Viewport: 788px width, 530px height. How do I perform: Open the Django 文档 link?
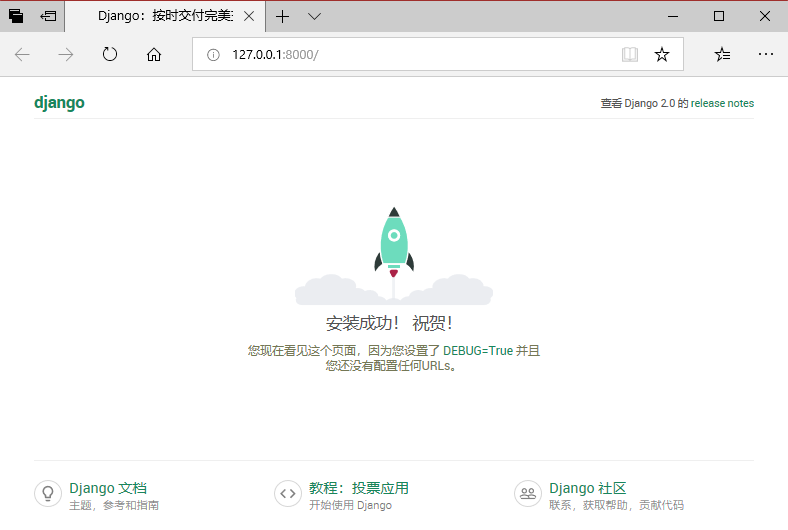coord(108,488)
